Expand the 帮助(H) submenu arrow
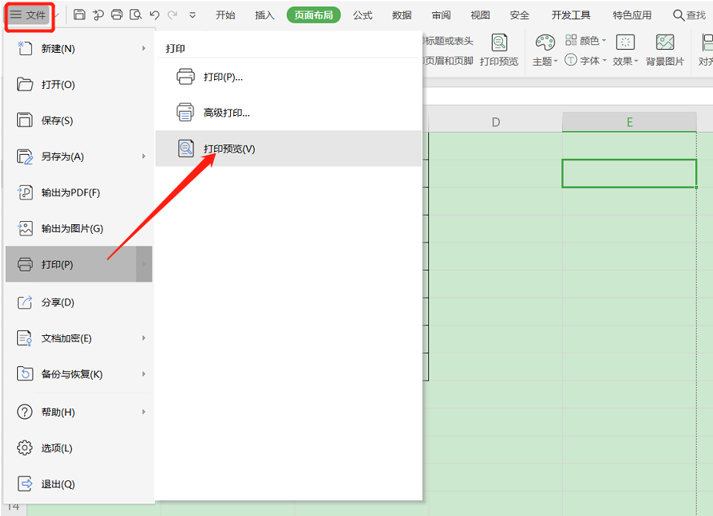This screenshot has width=713, height=516. click(x=144, y=412)
